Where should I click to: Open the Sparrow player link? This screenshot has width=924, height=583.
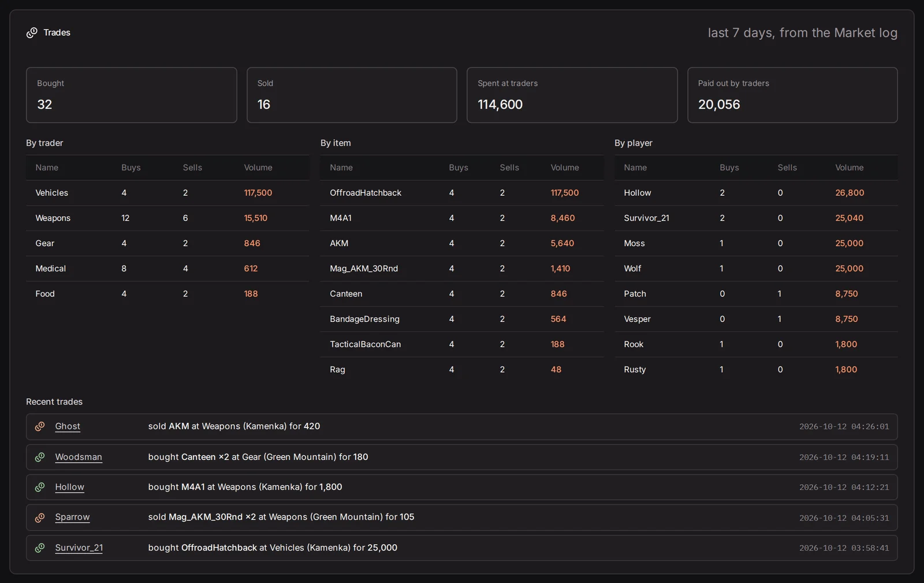[x=72, y=517]
